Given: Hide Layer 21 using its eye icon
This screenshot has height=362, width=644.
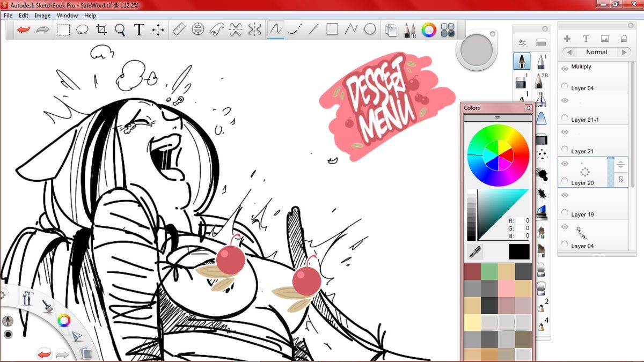Looking at the screenshot, I should pyautogui.click(x=565, y=132).
